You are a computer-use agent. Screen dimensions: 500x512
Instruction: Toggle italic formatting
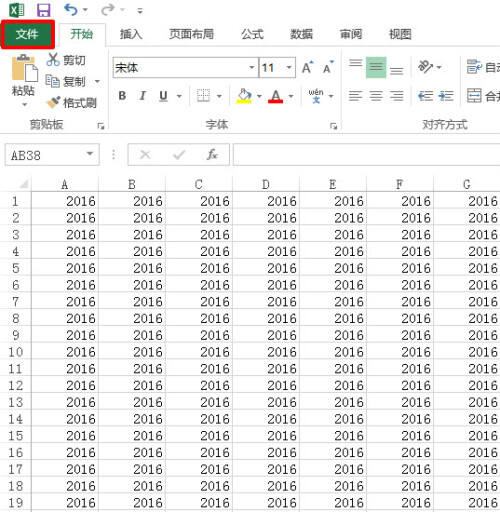(143, 96)
